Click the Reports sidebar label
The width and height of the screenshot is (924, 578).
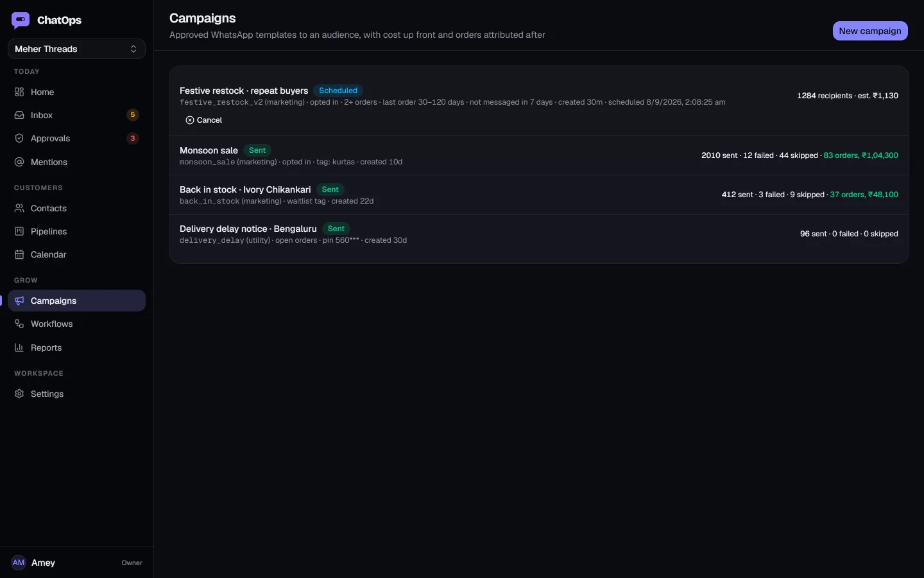46,347
